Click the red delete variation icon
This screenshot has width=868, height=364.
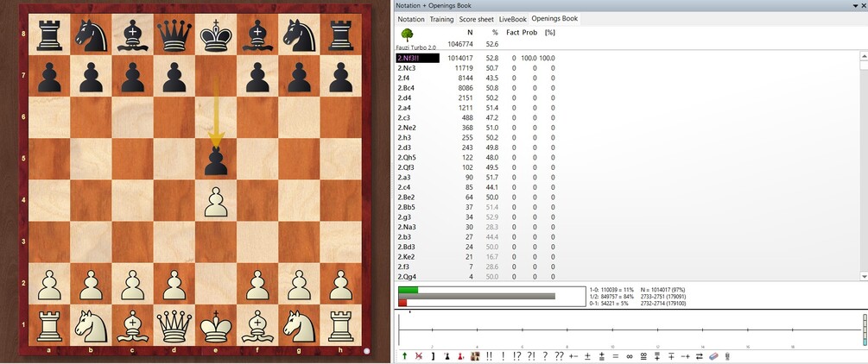[x=419, y=356]
